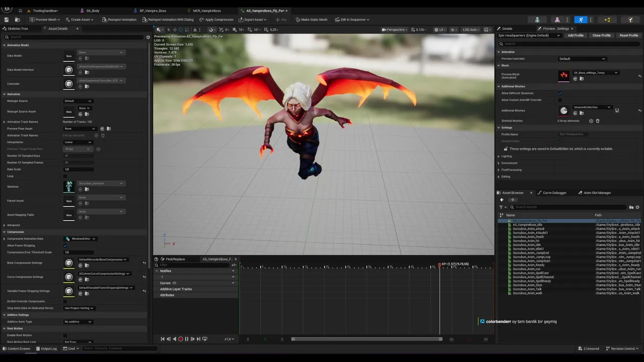The image size is (644, 362).
Task: Open the Preview Controller dropdown
Action: coord(582,59)
